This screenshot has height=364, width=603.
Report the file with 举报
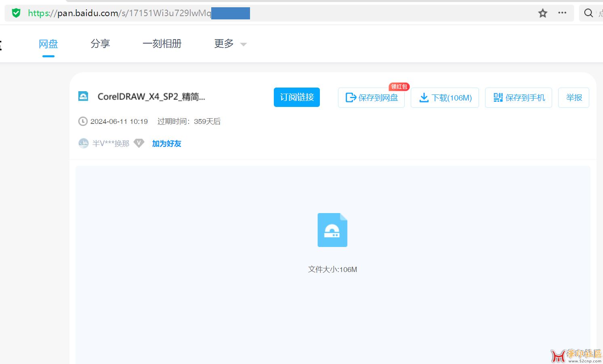click(574, 98)
